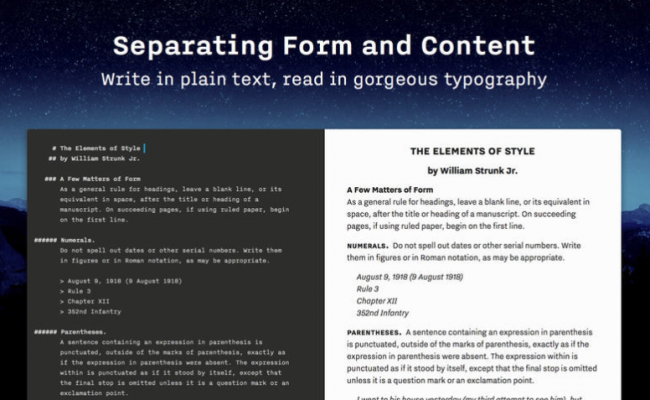Screen dimensions: 650x400
Task: Click 'NUMERALS.' run-in heading in preview
Action: click(368, 246)
